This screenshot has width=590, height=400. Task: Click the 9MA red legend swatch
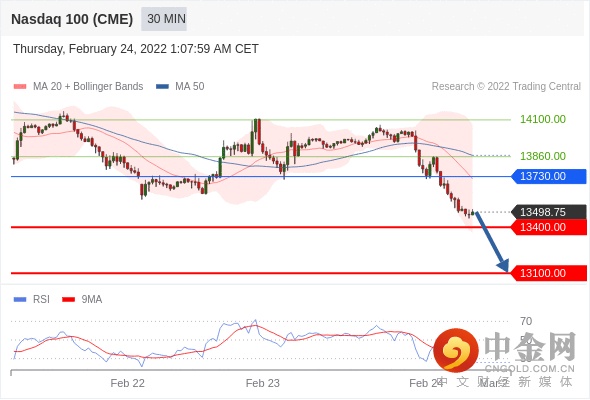68,300
